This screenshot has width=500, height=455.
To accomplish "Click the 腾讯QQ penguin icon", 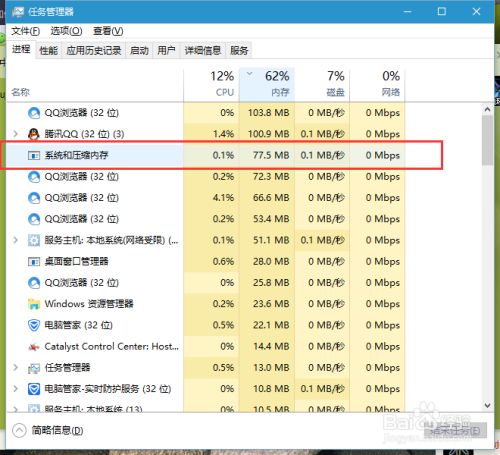I will click(x=34, y=134).
